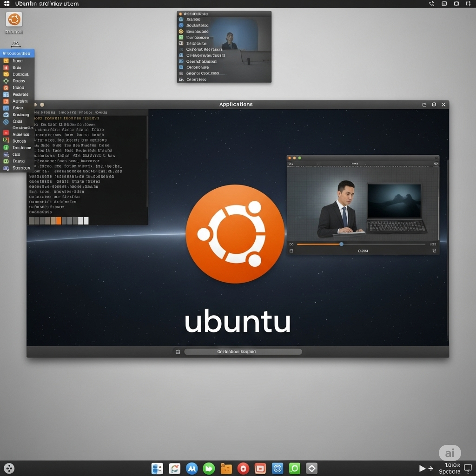Click the export icon in the Applications title bar
The width and height of the screenshot is (476, 476).
coord(424,105)
